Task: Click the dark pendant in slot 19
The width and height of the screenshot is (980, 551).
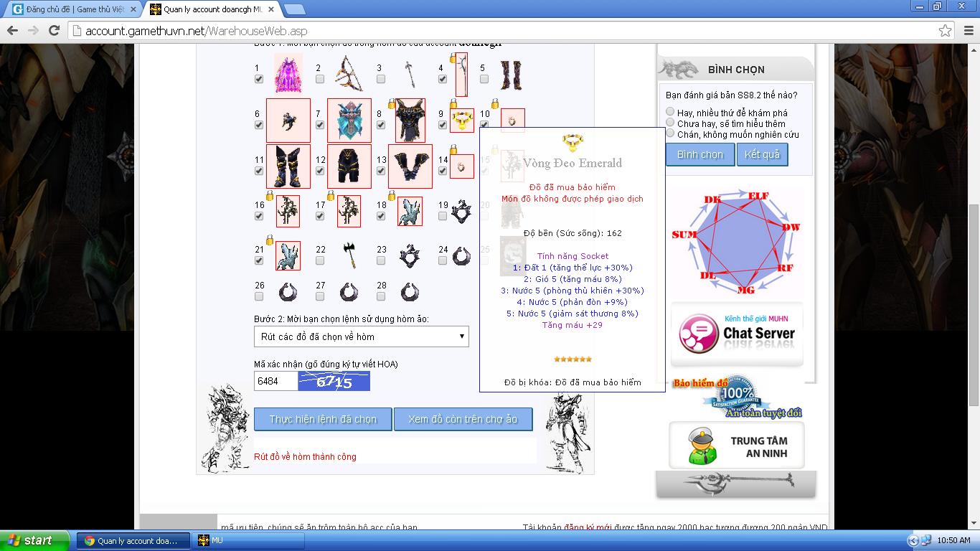Action: coord(461,212)
